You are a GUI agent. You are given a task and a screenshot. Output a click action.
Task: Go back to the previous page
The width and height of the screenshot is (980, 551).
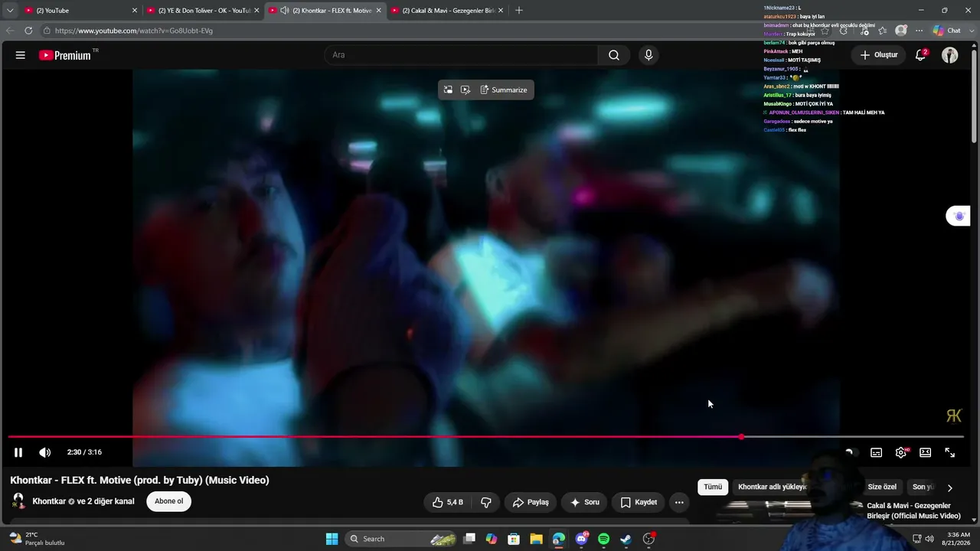point(10,31)
